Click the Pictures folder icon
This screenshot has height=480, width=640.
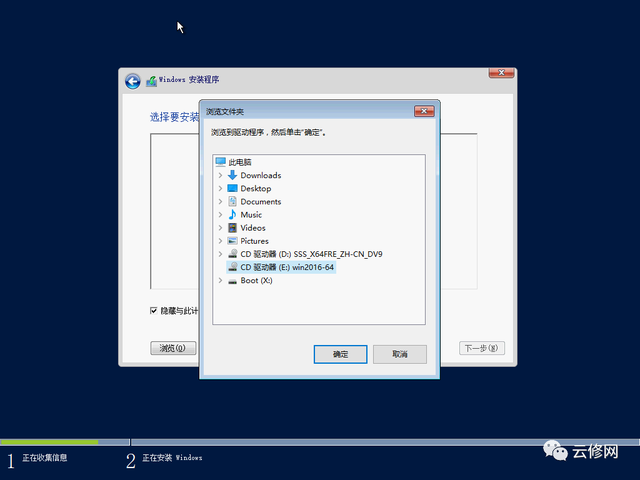click(x=232, y=241)
